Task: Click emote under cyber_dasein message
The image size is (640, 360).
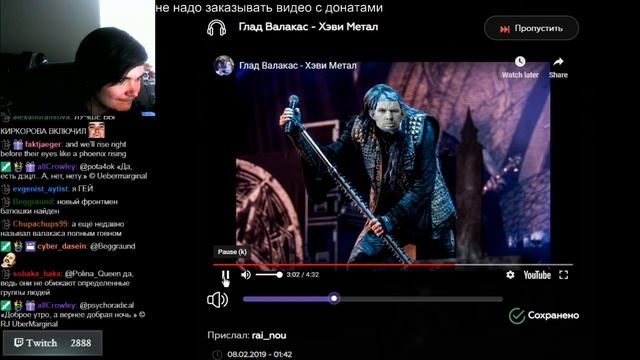Action: 8,260
